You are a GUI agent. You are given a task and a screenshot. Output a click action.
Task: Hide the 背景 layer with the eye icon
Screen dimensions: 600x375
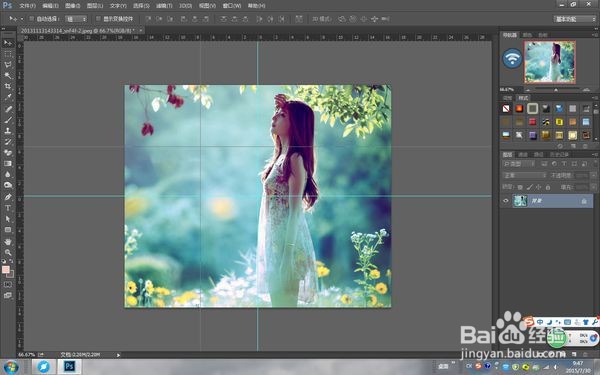pyautogui.click(x=506, y=201)
